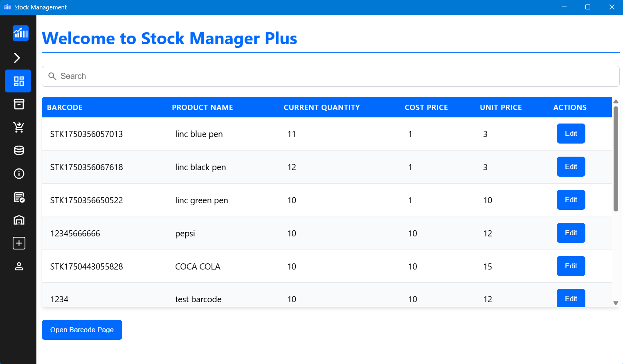Click the plus box icon in sidebar
Viewport: 623px width, 364px height.
19,243
